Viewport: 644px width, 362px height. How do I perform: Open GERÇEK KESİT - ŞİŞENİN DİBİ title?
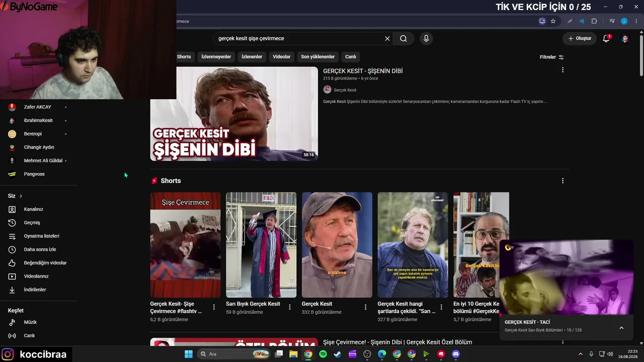363,71
